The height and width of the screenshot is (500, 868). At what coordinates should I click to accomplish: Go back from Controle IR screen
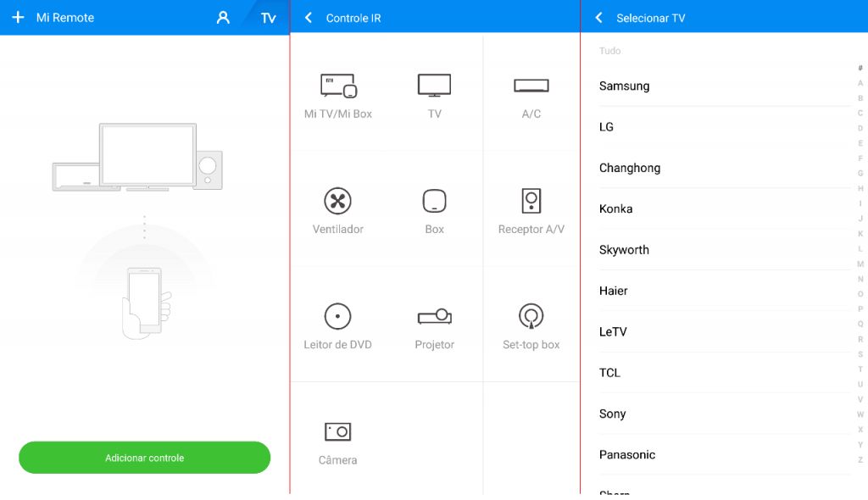[x=309, y=18]
